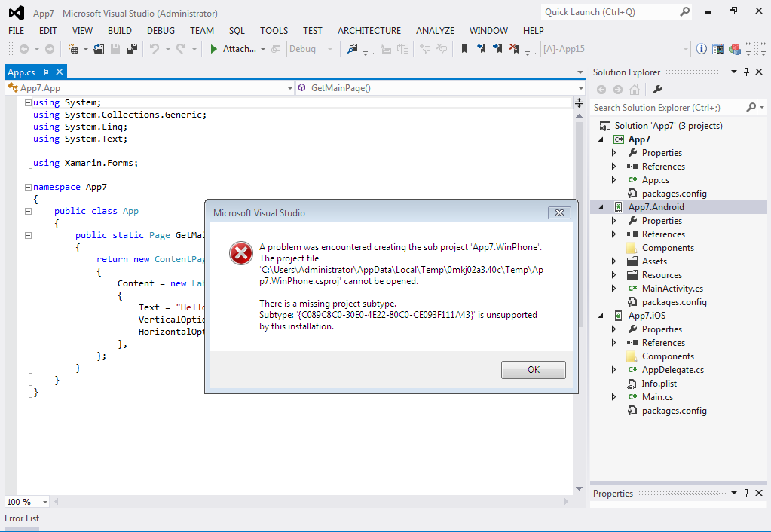Collapse the App7.Android project node
Viewport: 771px width, 532px height.
[x=601, y=207]
